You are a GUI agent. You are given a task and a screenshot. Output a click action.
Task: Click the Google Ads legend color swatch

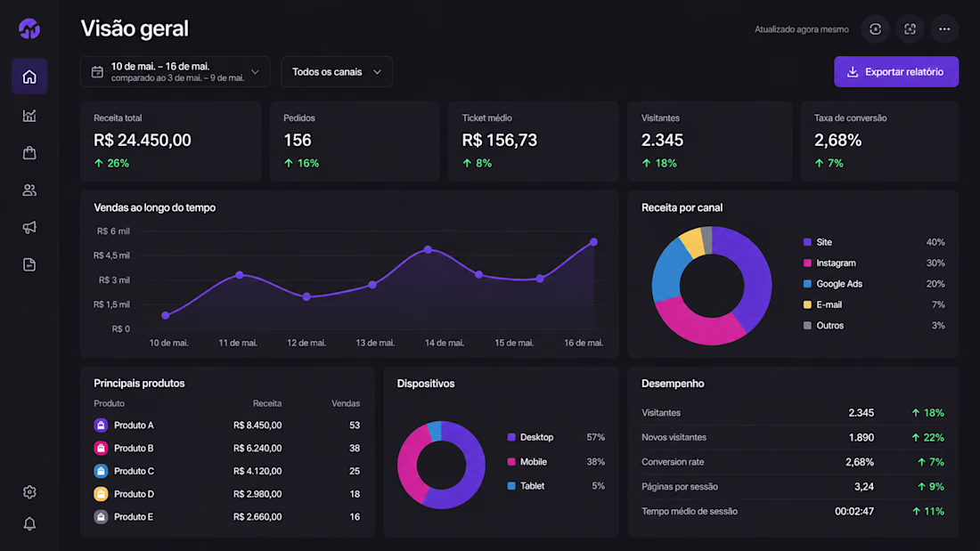click(x=807, y=284)
